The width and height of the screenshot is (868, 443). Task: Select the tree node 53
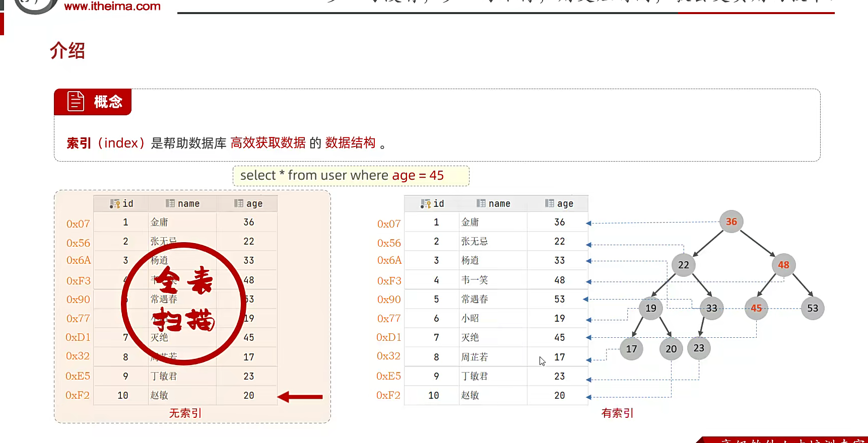point(813,308)
